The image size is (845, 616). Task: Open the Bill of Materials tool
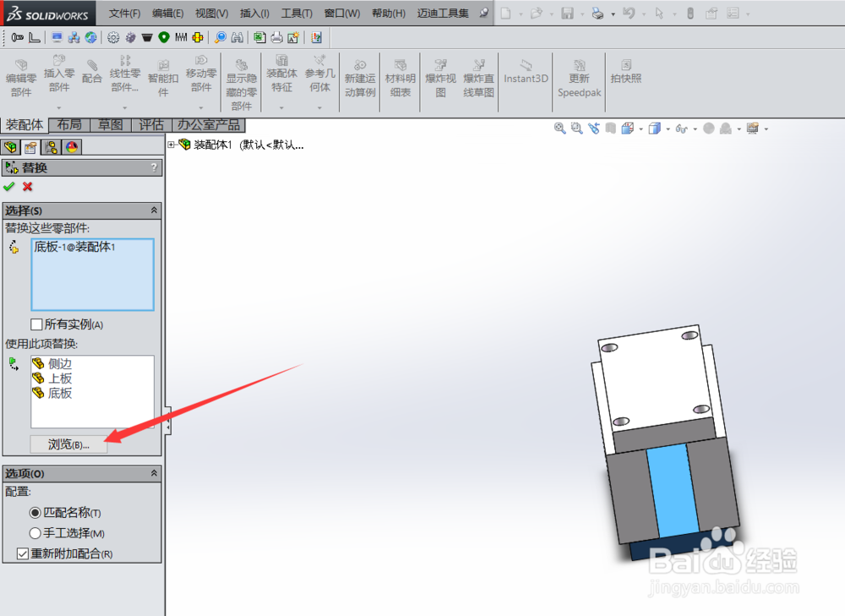400,78
